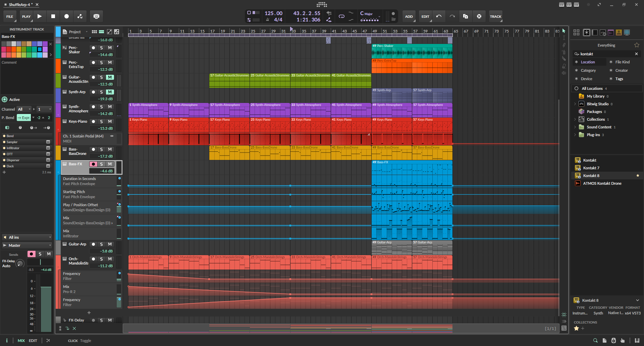The width and height of the screenshot is (644, 346).
Task: Arm global record in the transport bar
Action: tap(66, 16)
